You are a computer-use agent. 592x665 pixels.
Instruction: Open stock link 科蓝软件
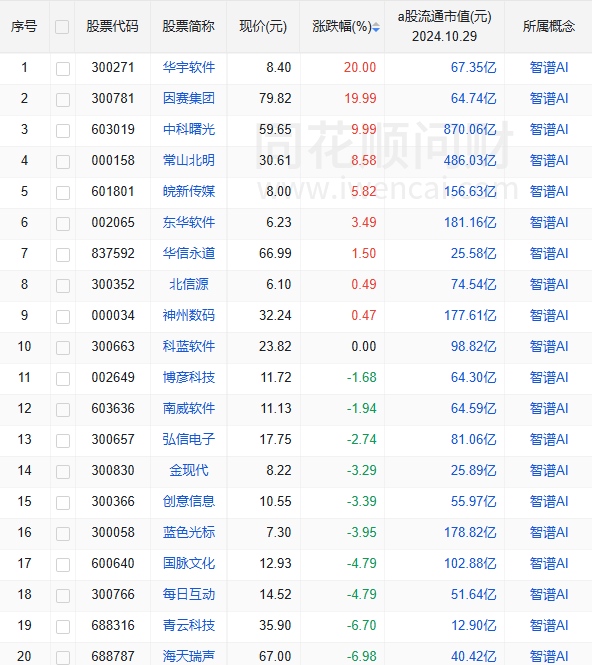(x=189, y=346)
